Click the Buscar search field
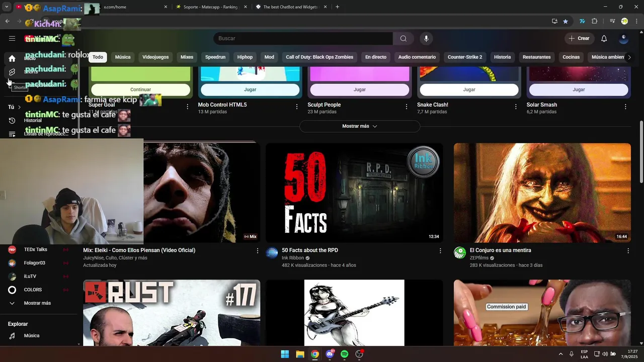The height and width of the screenshot is (362, 644). [x=303, y=39]
